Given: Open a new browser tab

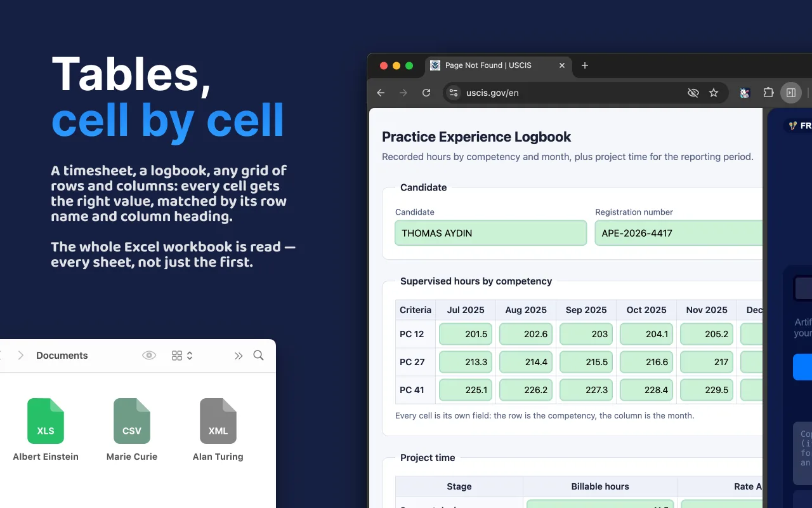Looking at the screenshot, I should tap(585, 65).
